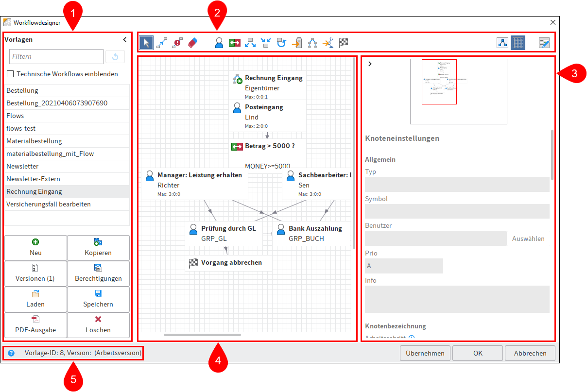The width and height of the screenshot is (587, 392).
Task: Click the Speichern button
Action: coord(98,299)
